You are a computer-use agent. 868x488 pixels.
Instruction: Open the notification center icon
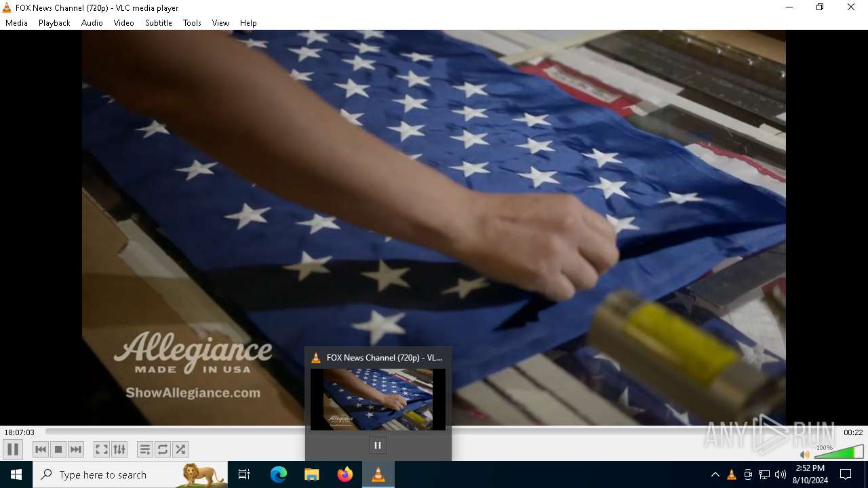tap(846, 474)
